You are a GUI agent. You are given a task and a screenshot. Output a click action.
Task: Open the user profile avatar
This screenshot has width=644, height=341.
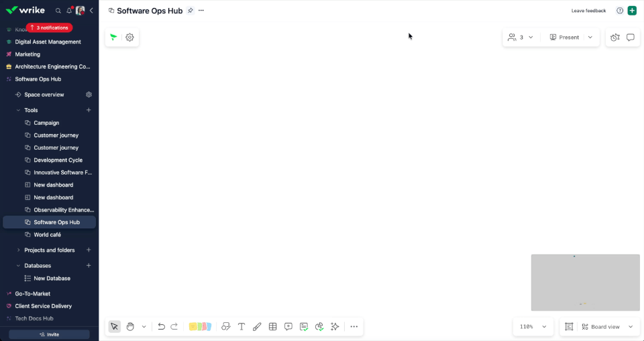(80, 11)
